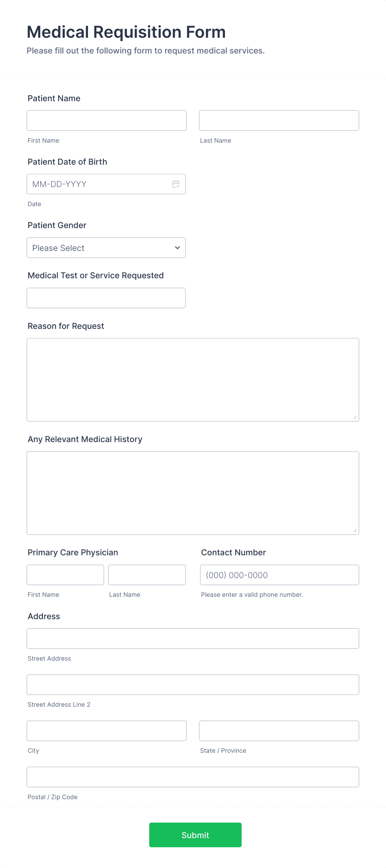Select the patient Last Name field
The width and height of the screenshot is (386, 868).
279,120
